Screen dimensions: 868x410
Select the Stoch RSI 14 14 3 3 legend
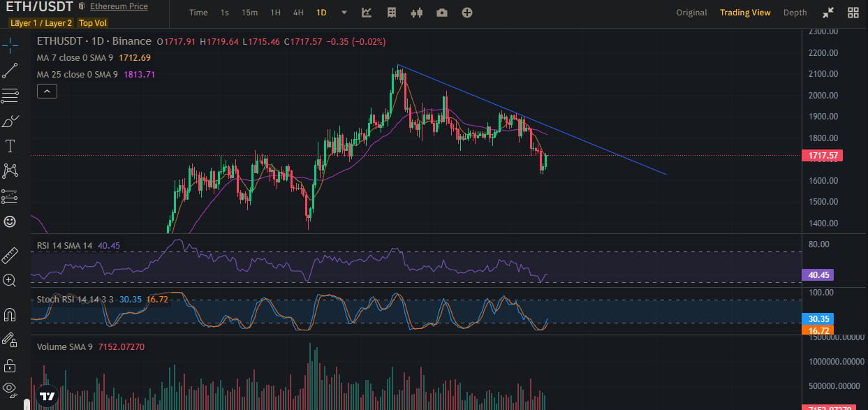75,299
